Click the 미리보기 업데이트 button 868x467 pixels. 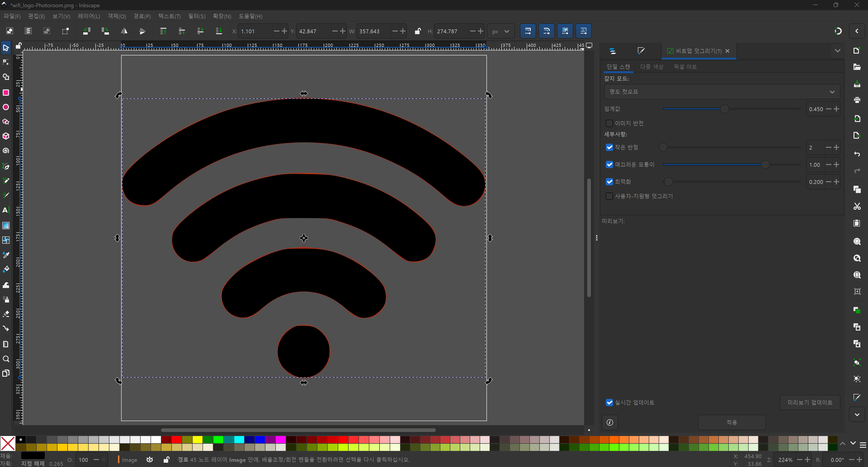tap(810, 402)
